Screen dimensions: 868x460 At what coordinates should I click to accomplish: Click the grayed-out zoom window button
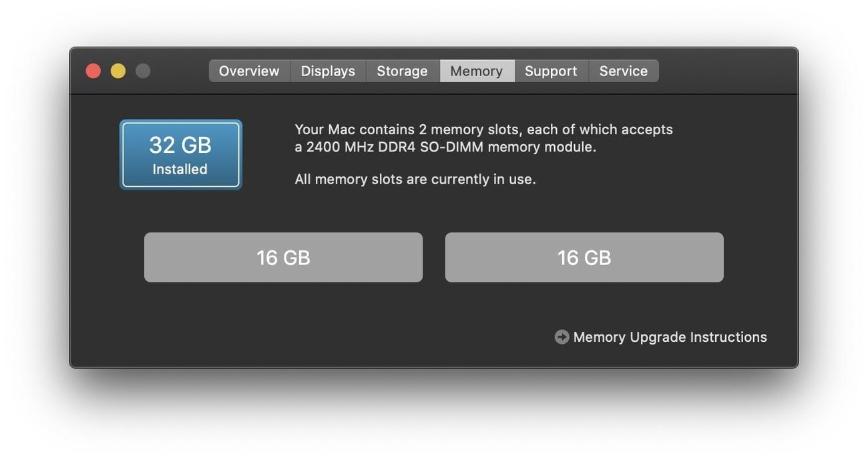pos(143,71)
